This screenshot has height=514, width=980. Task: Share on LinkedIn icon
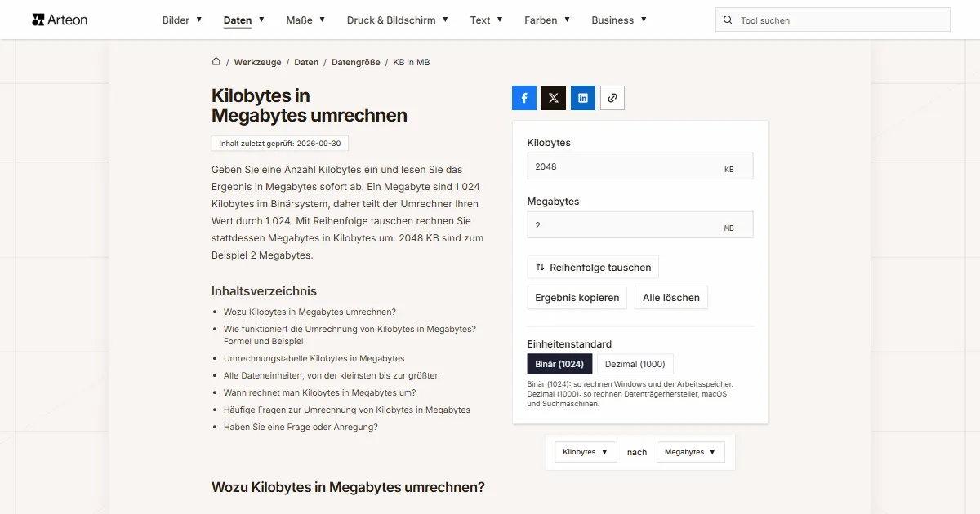point(583,98)
